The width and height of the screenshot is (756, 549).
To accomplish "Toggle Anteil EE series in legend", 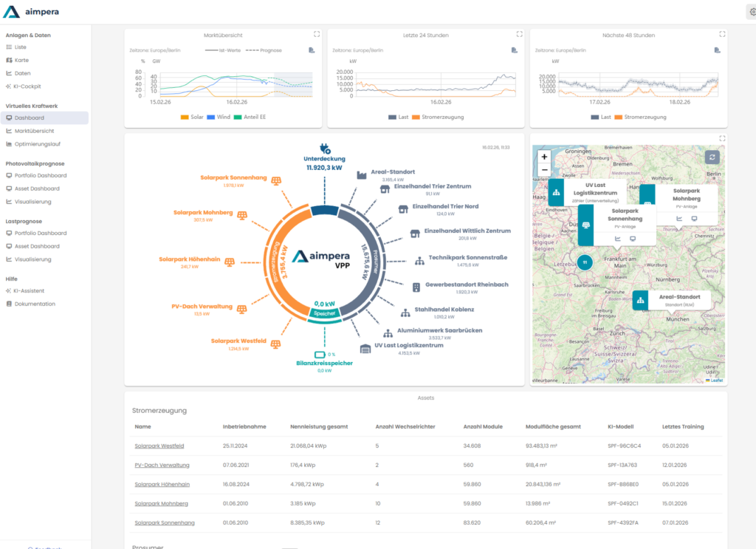I will point(250,117).
